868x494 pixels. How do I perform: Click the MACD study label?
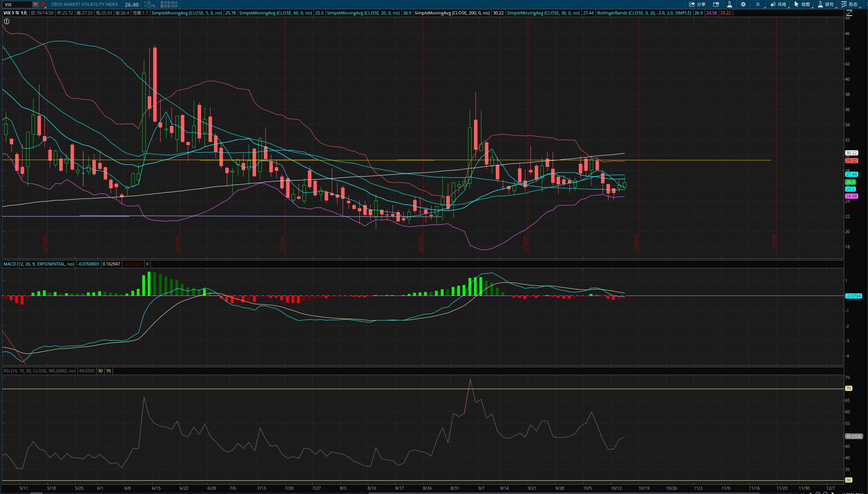(x=39, y=264)
